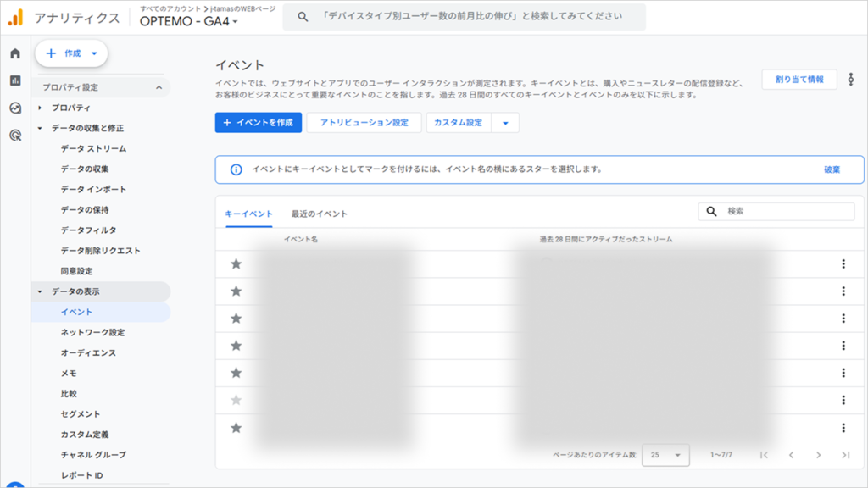Open the three-dot menu on the first event row
This screenshot has width=868, height=488.
coord(842,263)
